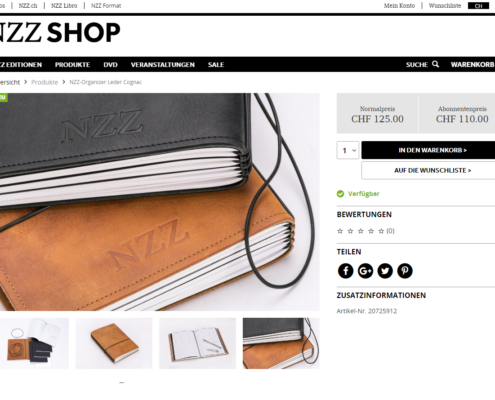Click the first rating star
This screenshot has width=495, height=400.
pos(340,231)
